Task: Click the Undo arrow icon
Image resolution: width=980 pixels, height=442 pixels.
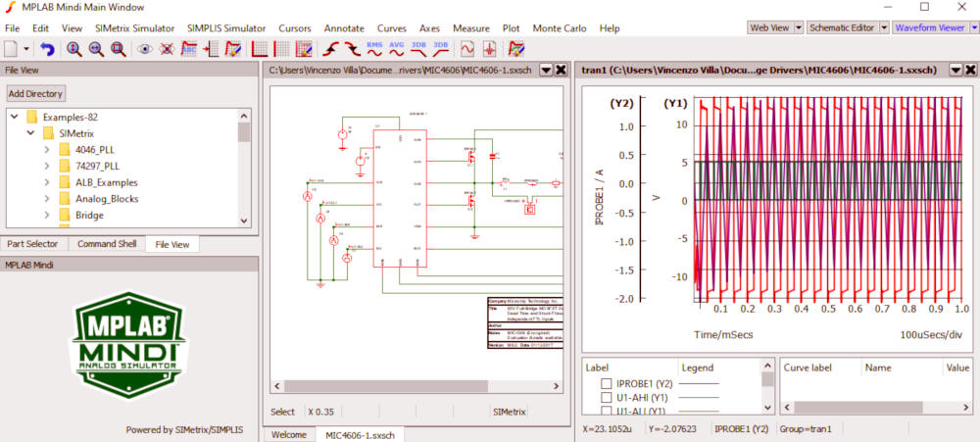Action: pos(46,48)
